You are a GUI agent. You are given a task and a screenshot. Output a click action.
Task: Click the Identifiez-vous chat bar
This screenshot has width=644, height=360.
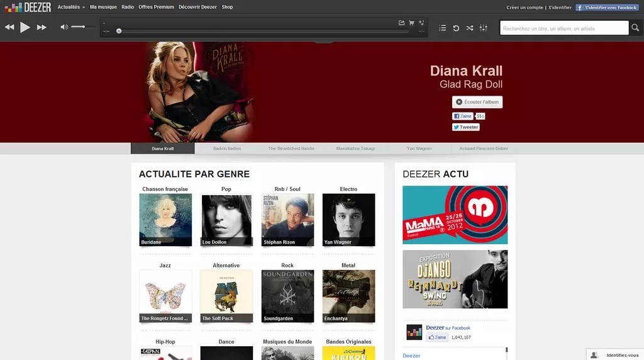(615, 355)
